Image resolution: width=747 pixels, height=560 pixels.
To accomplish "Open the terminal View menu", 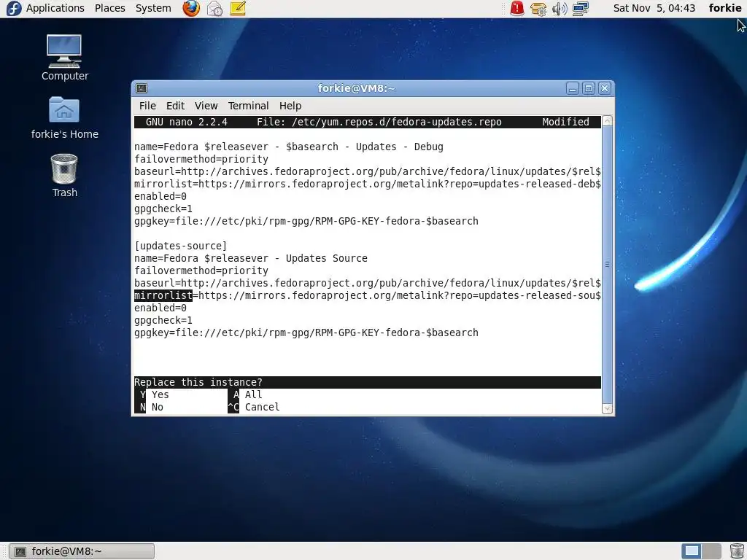I will point(206,106).
